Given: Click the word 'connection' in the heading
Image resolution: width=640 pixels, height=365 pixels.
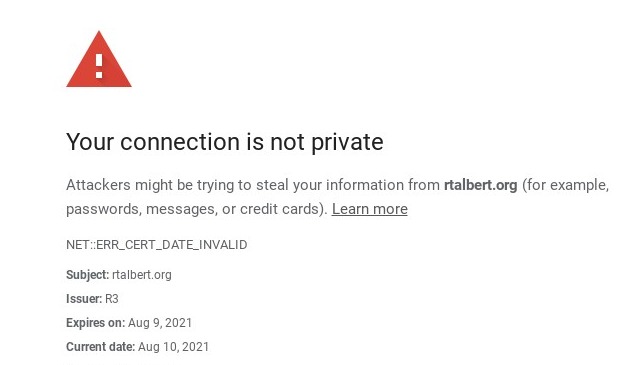Looking at the screenshot, I should point(180,142).
